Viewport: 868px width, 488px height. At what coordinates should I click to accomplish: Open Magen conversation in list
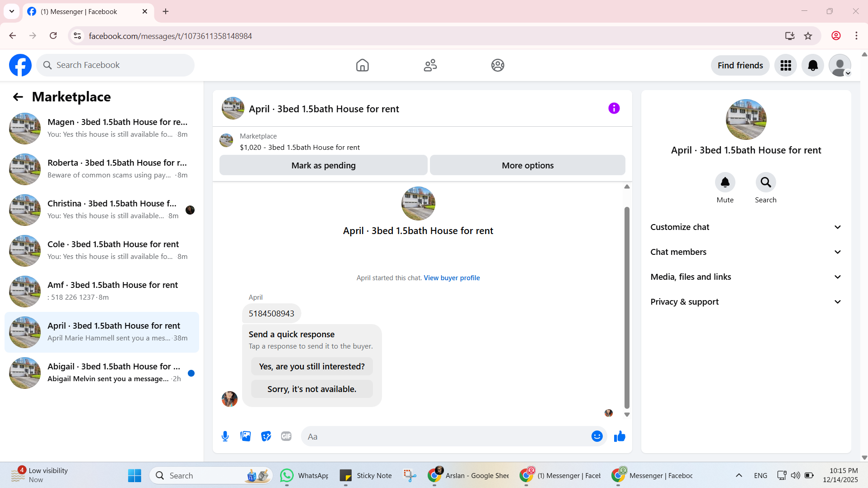[102, 129]
